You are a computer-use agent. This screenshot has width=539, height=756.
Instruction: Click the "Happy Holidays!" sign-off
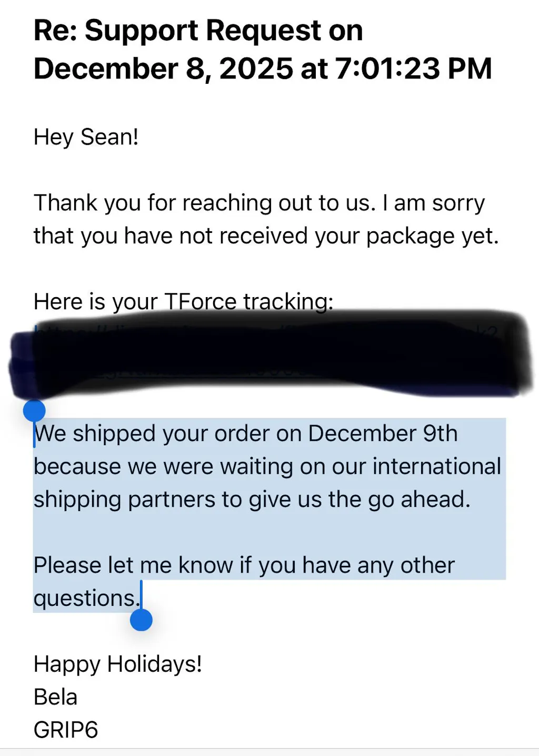(117, 664)
